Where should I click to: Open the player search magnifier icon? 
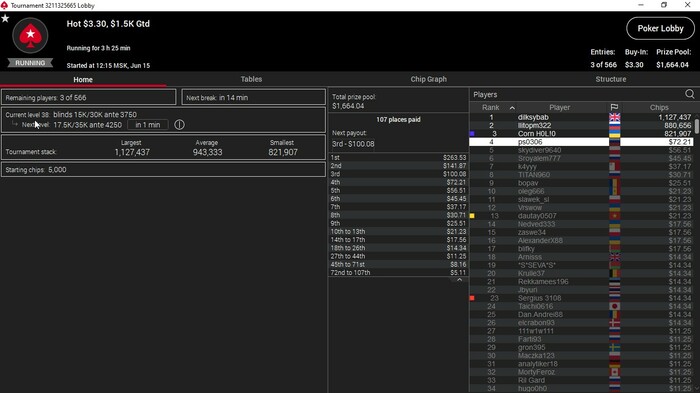click(689, 94)
